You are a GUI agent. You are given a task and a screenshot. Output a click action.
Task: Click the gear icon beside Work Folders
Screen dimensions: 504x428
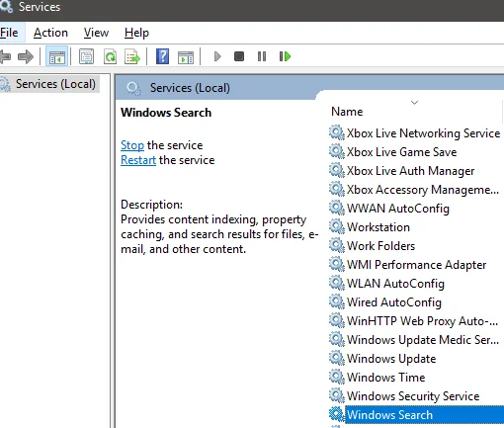click(x=337, y=246)
